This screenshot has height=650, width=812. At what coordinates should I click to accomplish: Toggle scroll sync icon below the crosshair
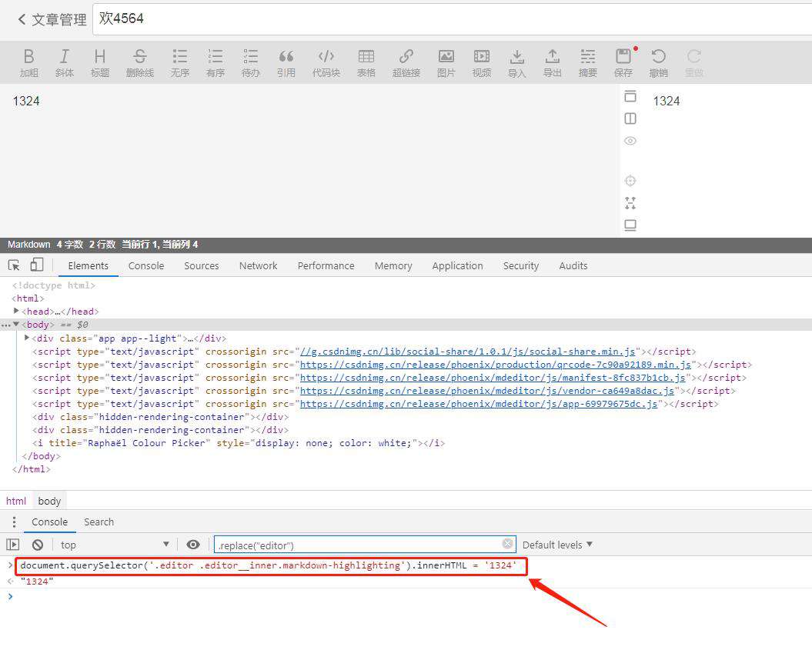(x=630, y=203)
